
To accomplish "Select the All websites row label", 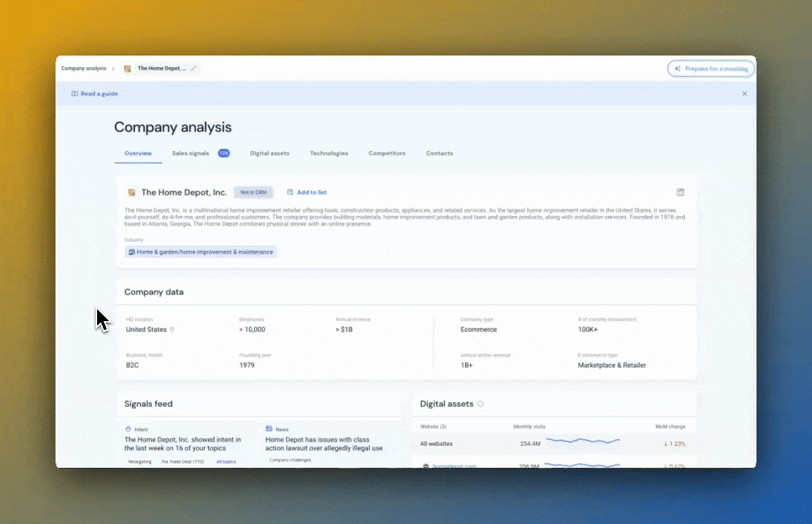I will pos(436,444).
